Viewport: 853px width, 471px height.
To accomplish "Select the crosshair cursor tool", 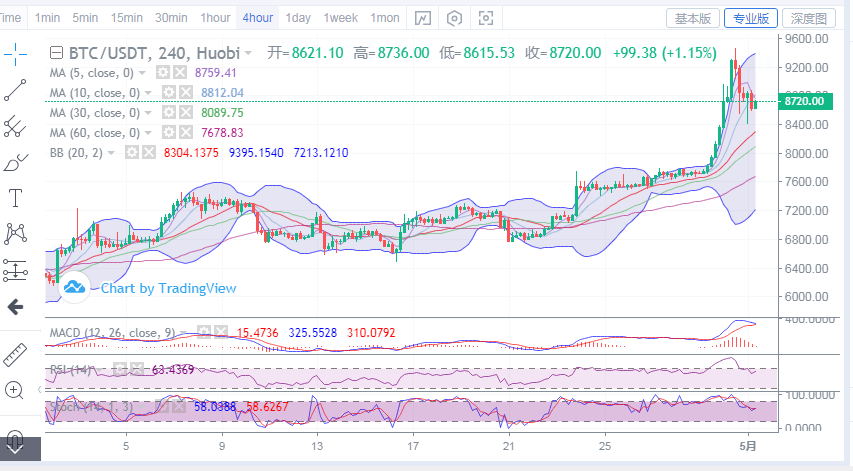I will [15, 54].
